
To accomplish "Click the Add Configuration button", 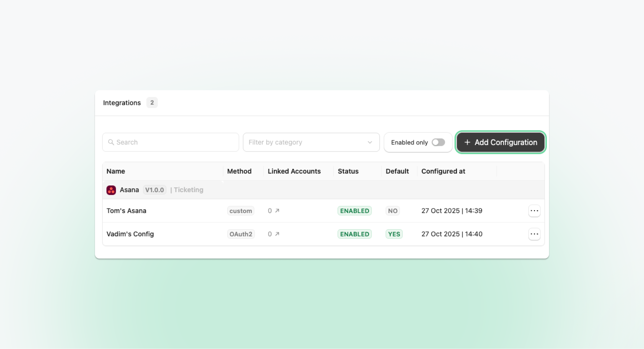I will pos(501,142).
